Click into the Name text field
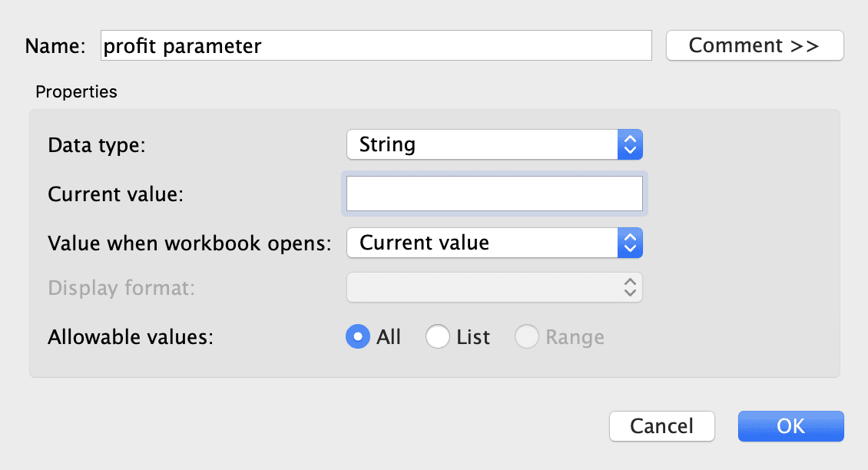868x470 pixels. coord(376,46)
